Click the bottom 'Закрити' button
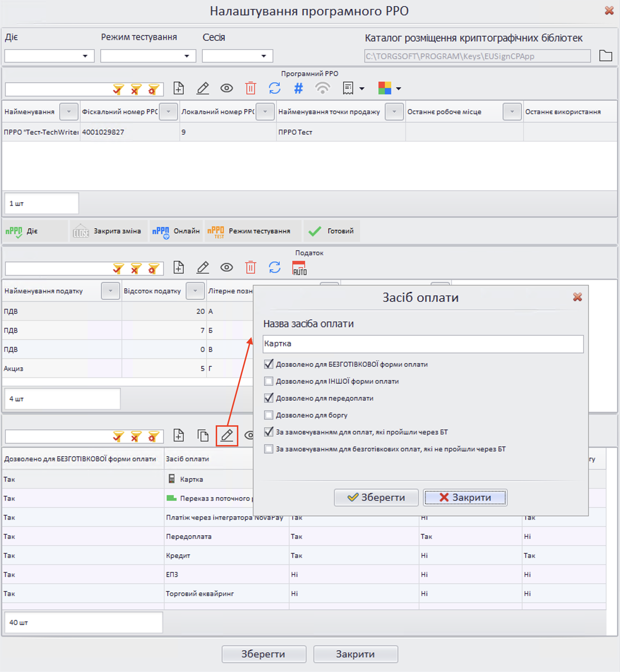 point(356,654)
